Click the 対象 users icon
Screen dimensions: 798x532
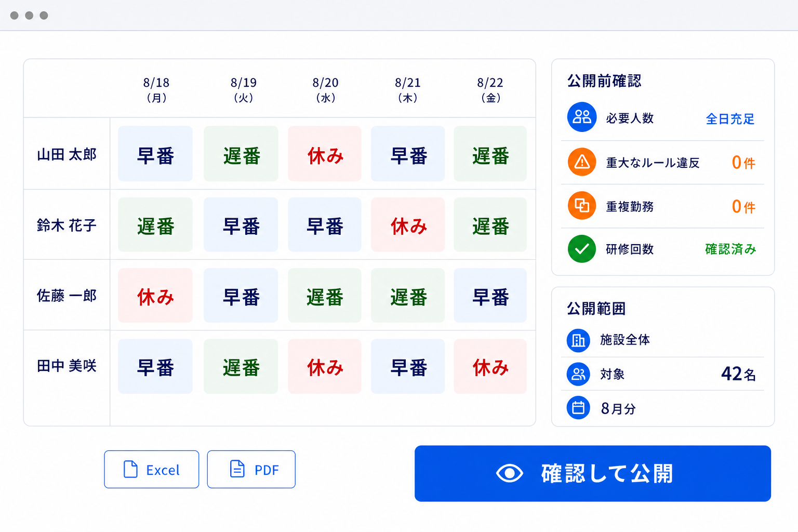click(x=578, y=374)
